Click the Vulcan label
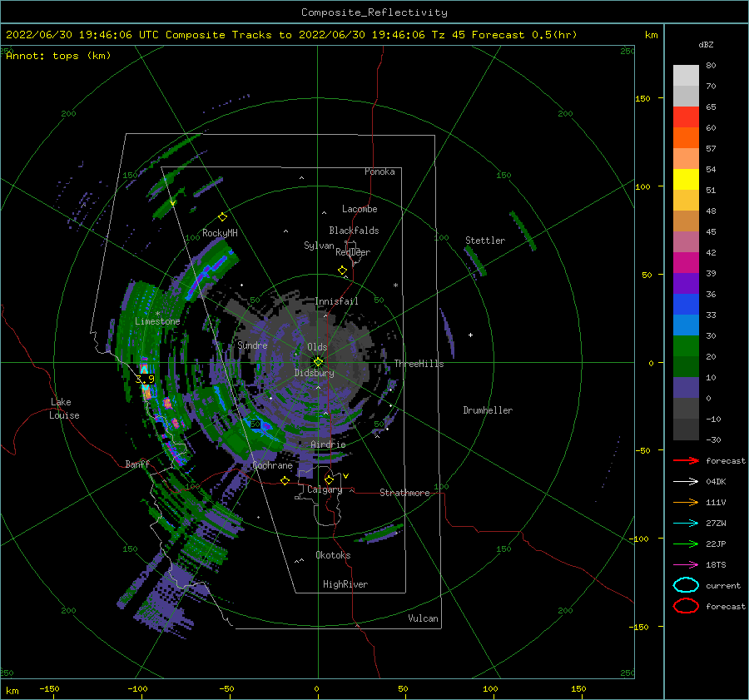 (423, 618)
